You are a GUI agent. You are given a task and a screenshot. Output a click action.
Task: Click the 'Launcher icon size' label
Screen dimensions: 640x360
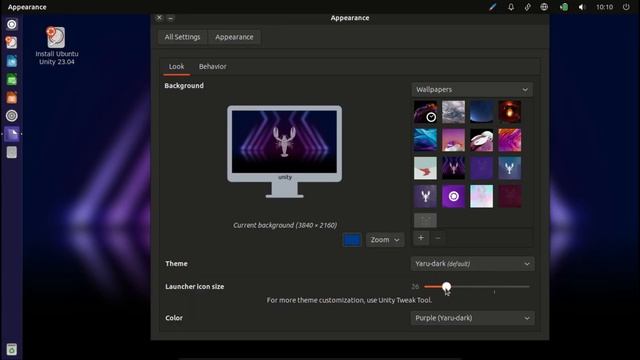click(x=195, y=287)
